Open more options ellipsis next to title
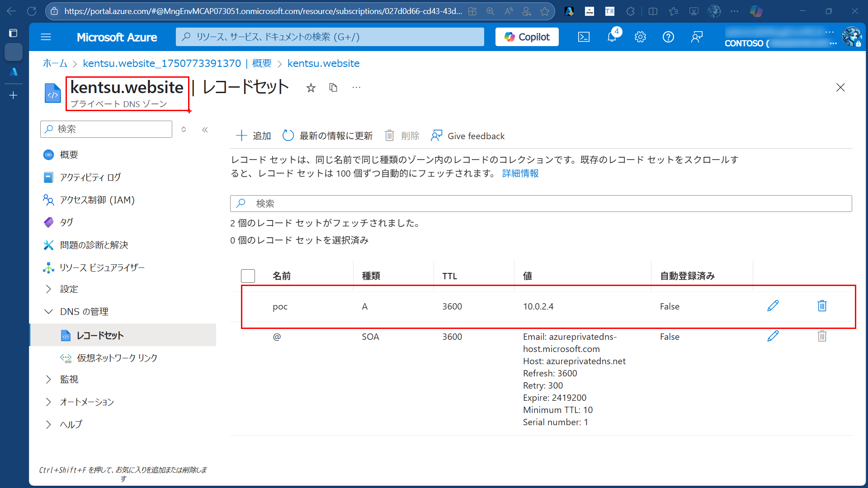Viewport: 868px width, 488px height. [x=356, y=88]
